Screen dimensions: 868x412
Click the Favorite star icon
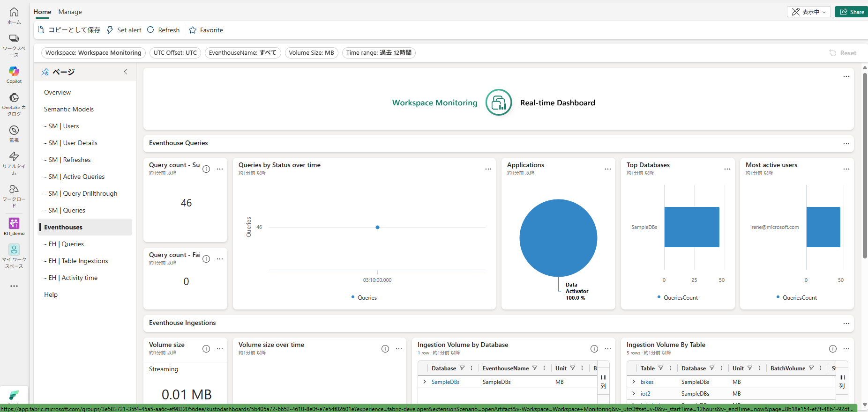[193, 30]
